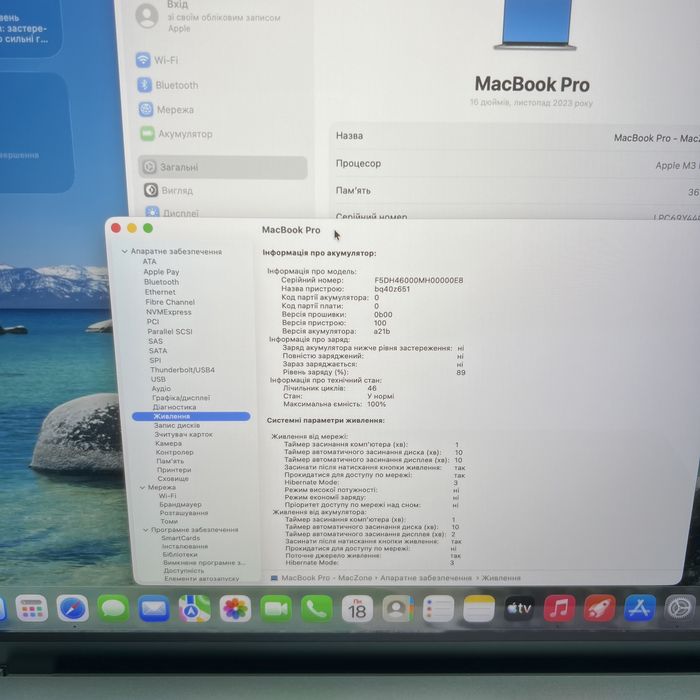The image size is (700, 700).
Task: Select Ethernet in the hardware tree
Action: click(x=160, y=292)
